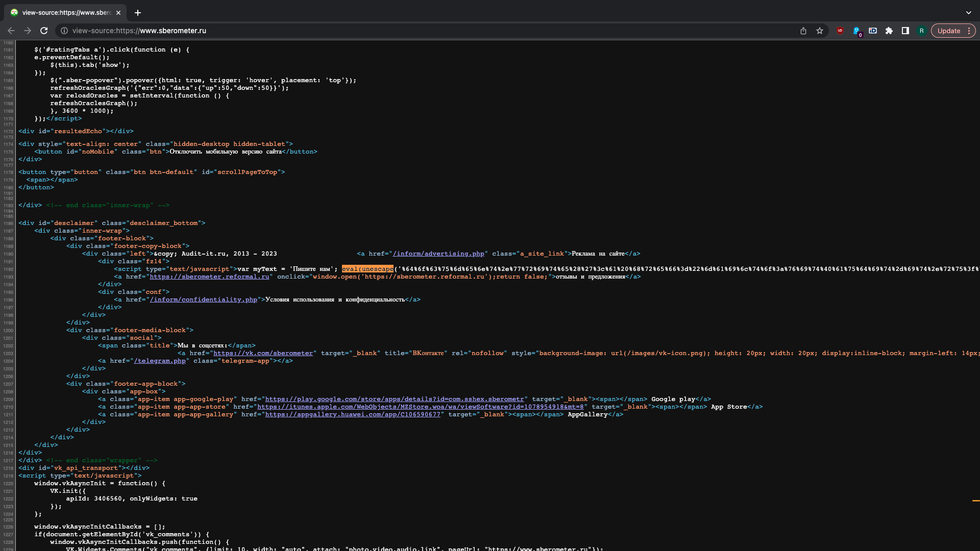Viewport: 980px width, 551px height.
Task: Click 'window.vkAsyncInitCallbacks = [];' line
Action: click(x=100, y=527)
